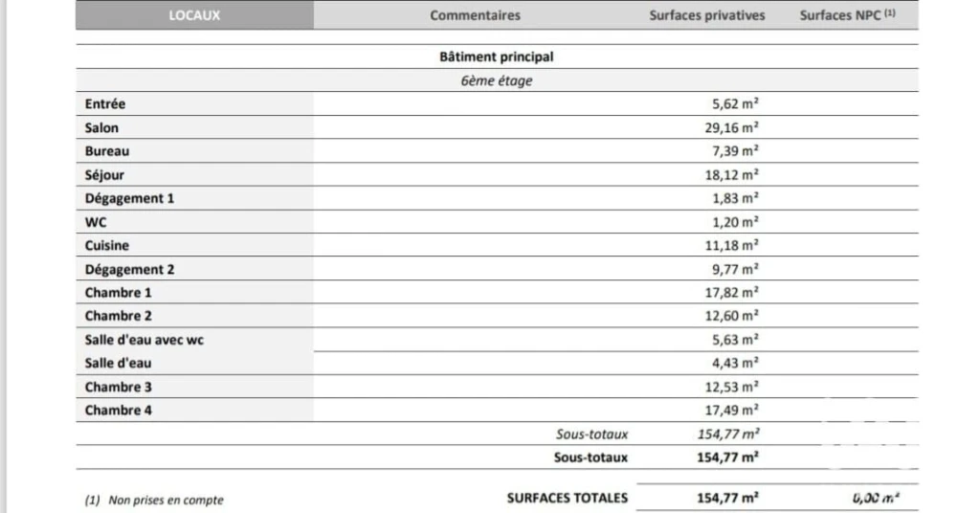Select the Entrée row label

[x=105, y=103]
